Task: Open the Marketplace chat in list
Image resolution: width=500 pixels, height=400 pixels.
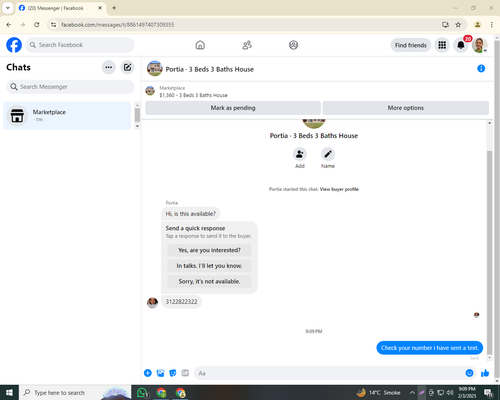Action: (x=67, y=116)
